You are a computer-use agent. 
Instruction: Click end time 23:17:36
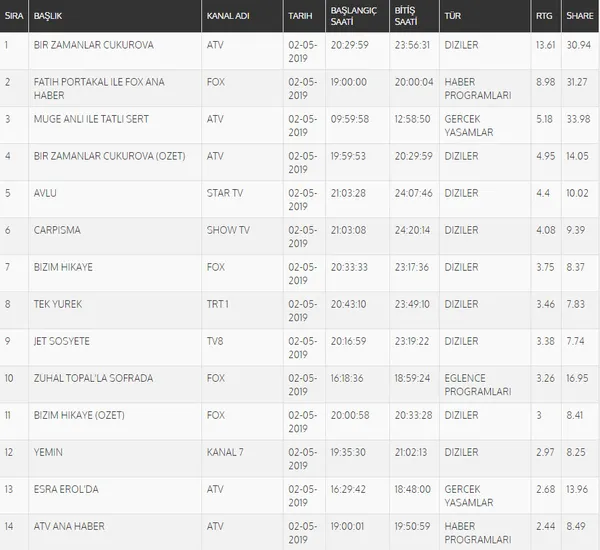(x=412, y=267)
